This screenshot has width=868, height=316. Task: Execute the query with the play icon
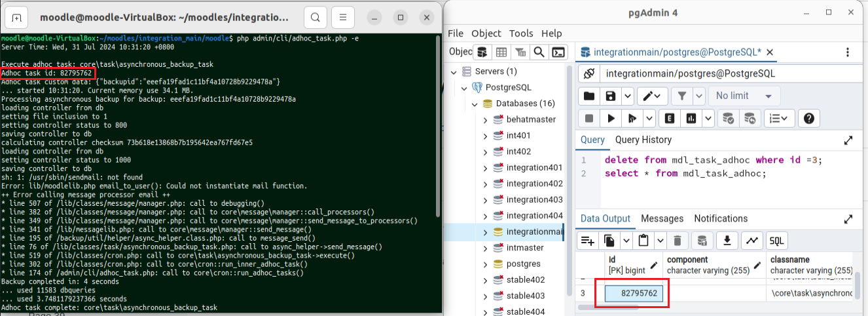(x=611, y=119)
